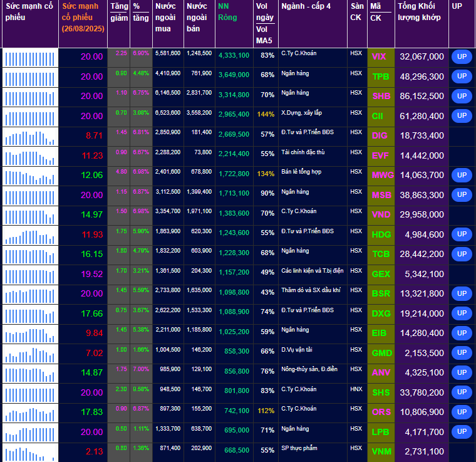Click the 7.00% gain for ANV
Image resolution: width=476 pixels, height=462 pixels.
[x=141, y=369]
